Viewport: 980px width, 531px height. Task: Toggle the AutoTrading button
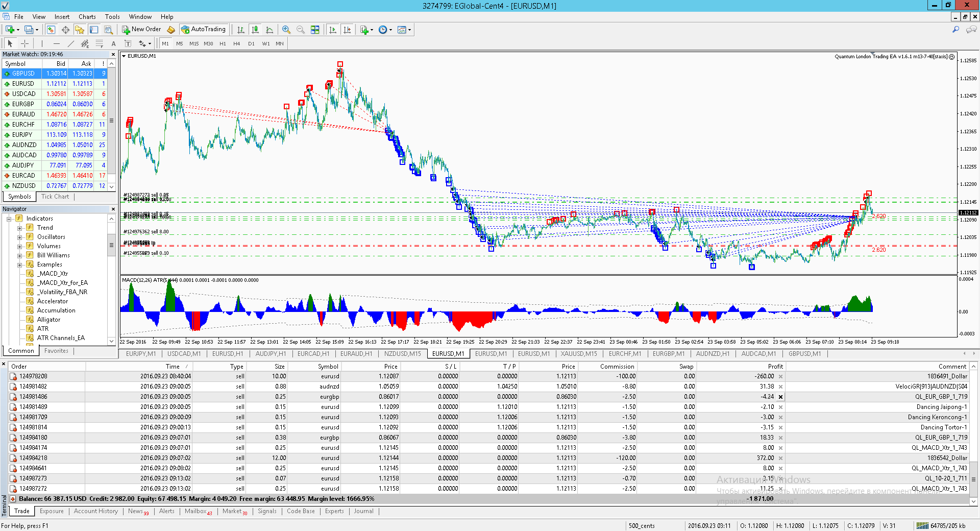[x=203, y=29]
